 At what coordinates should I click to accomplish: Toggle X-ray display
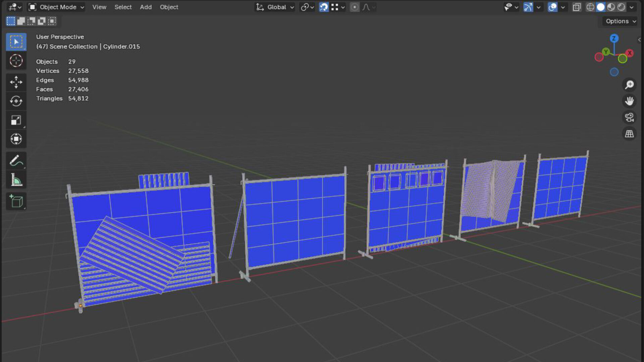coord(577,7)
